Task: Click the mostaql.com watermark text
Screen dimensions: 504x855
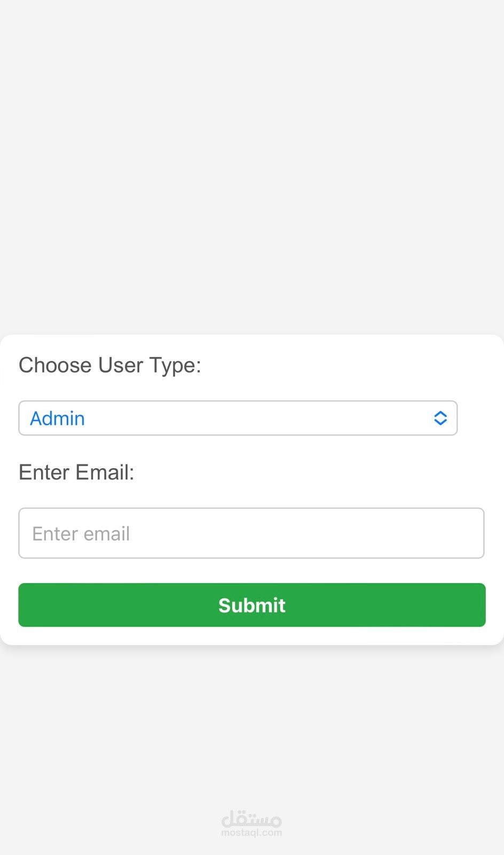Action: click(x=251, y=833)
